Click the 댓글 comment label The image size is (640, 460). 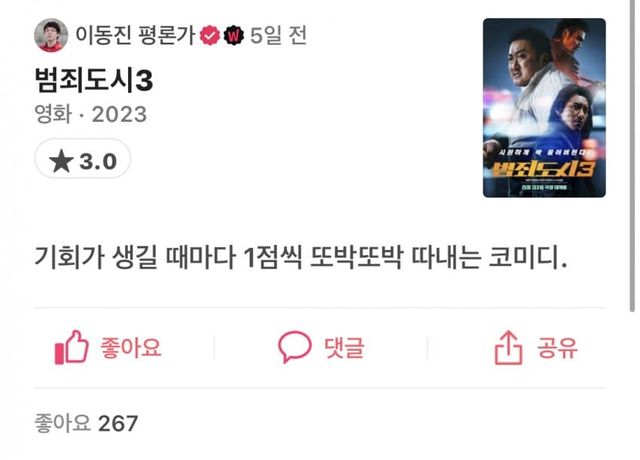point(344,347)
